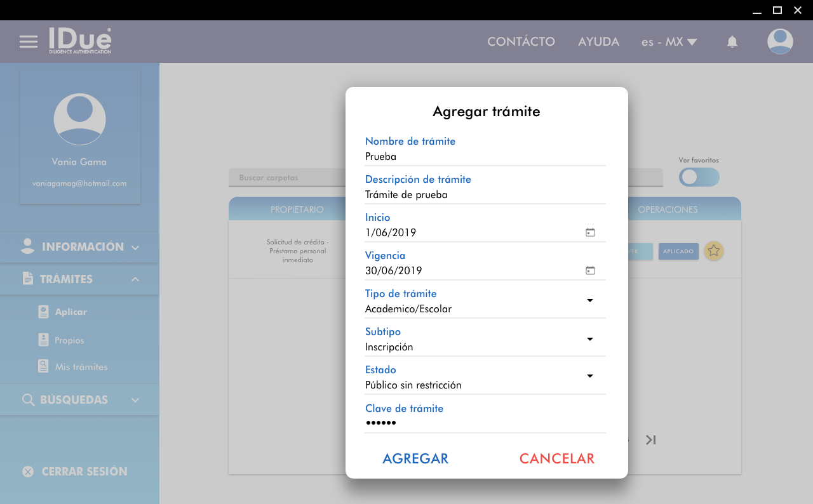Go to last page of table
Image resolution: width=813 pixels, height=504 pixels.
[650, 440]
